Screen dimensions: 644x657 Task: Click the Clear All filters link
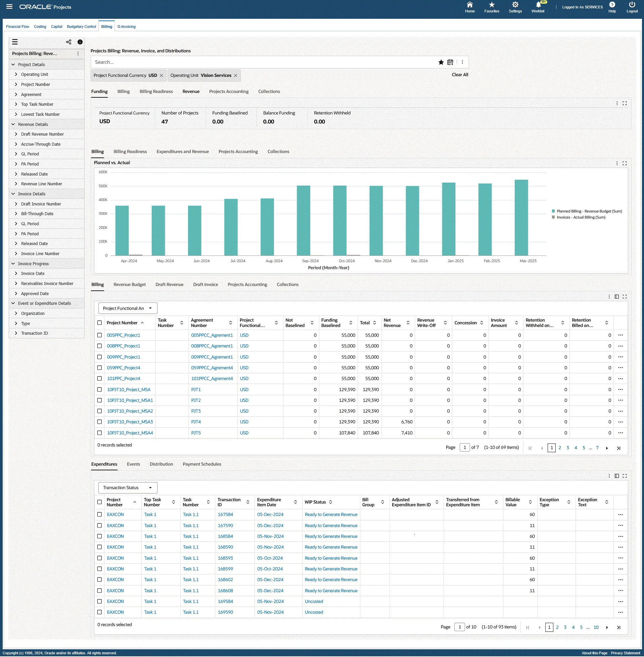tap(460, 75)
